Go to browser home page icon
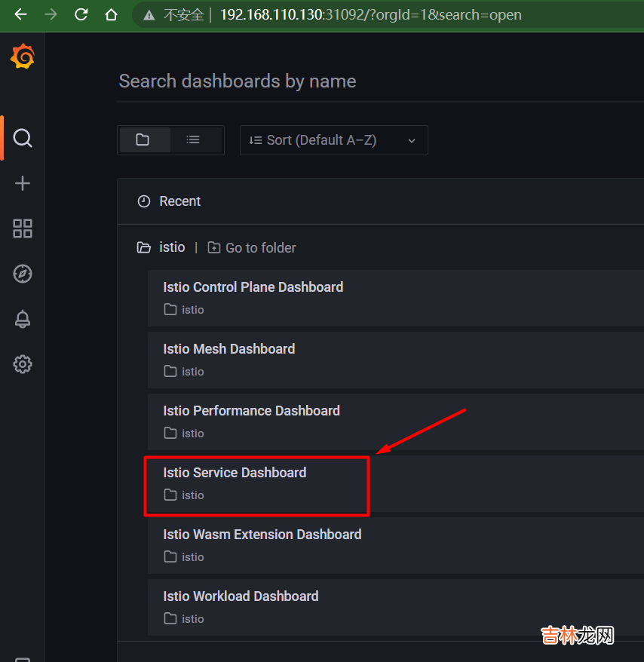Image resolution: width=644 pixels, height=662 pixels. point(111,14)
